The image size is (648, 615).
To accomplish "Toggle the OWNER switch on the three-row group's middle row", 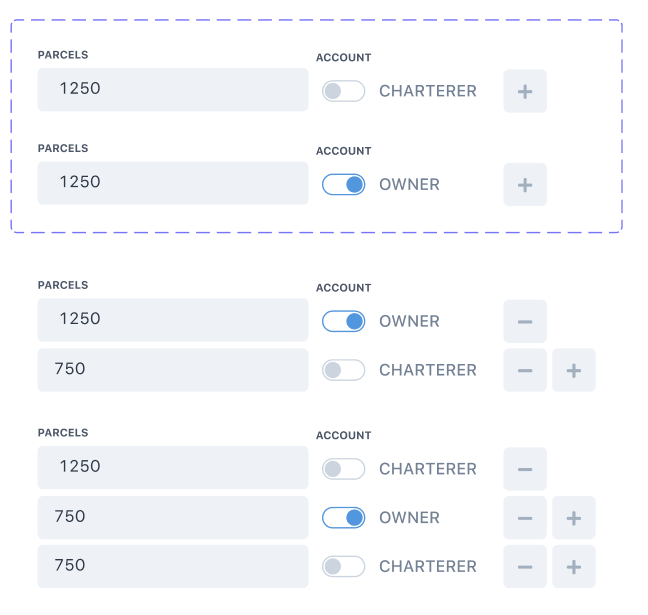I will pos(344,517).
